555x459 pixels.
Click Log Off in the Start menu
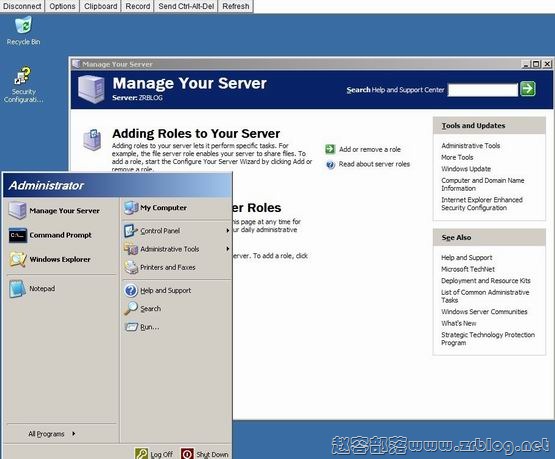pos(154,454)
